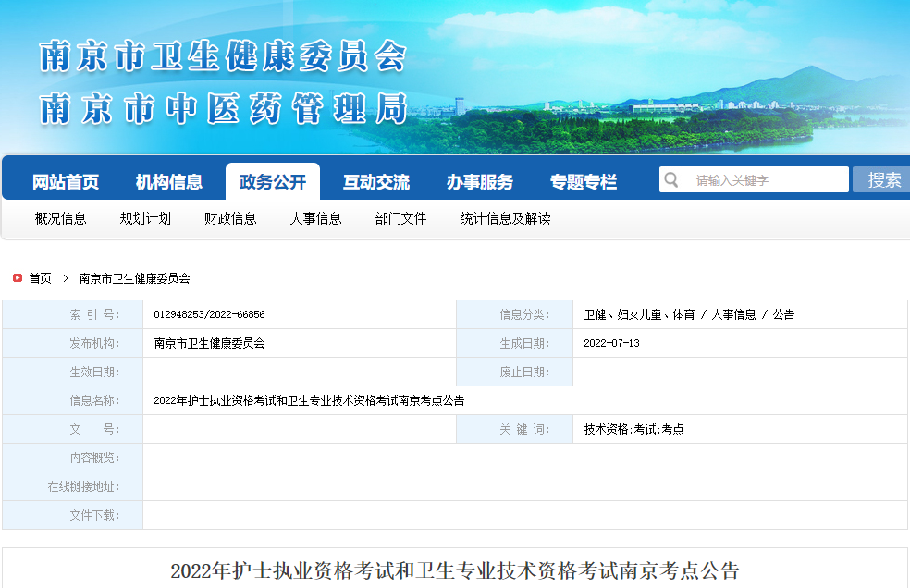Click the red home icon in breadcrumb

tap(18, 278)
